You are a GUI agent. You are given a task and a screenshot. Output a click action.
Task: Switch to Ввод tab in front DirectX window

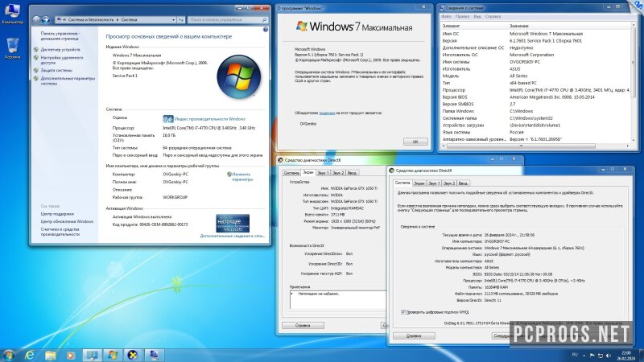pyautogui.click(x=463, y=183)
